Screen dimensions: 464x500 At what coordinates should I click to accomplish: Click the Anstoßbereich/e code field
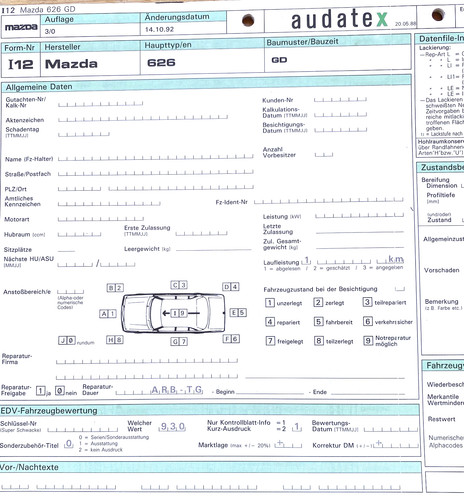[x=70, y=291]
